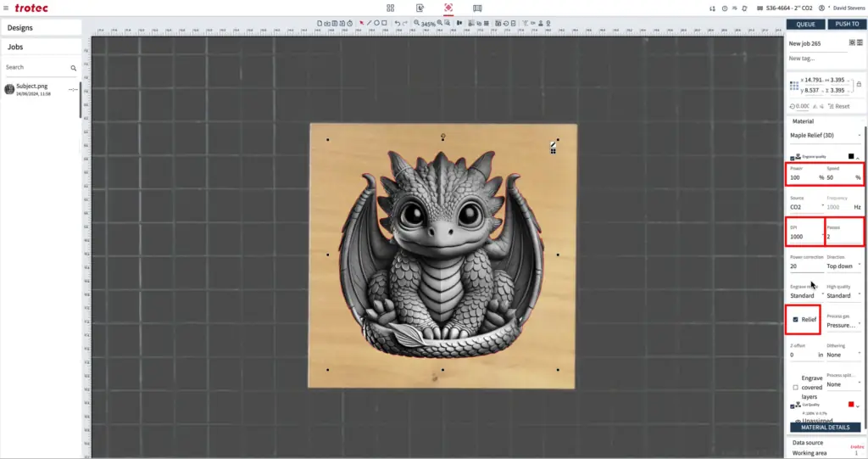Image resolution: width=868 pixels, height=459 pixels.
Task: Click the notification bell icon in top bar
Action: (x=744, y=8)
